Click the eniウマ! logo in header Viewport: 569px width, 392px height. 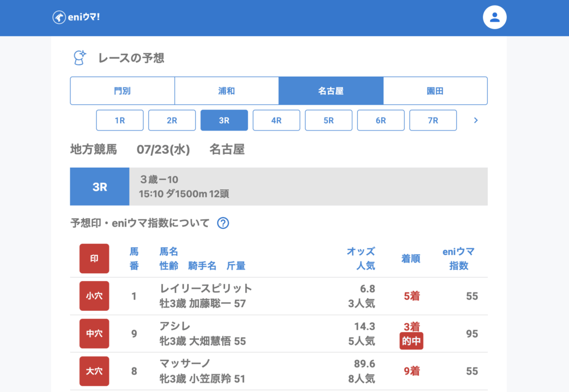[x=76, y=18]
